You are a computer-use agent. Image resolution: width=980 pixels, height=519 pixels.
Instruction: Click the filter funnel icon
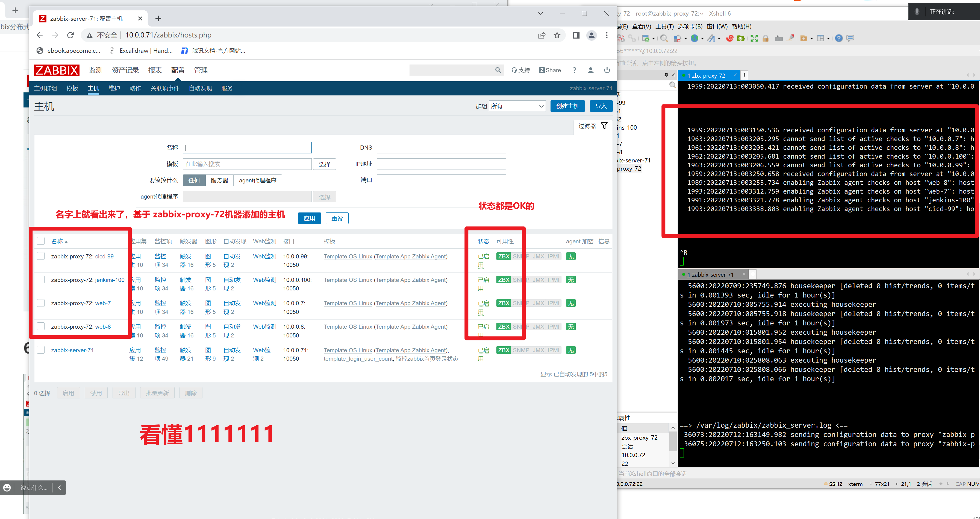coord(604,126)
